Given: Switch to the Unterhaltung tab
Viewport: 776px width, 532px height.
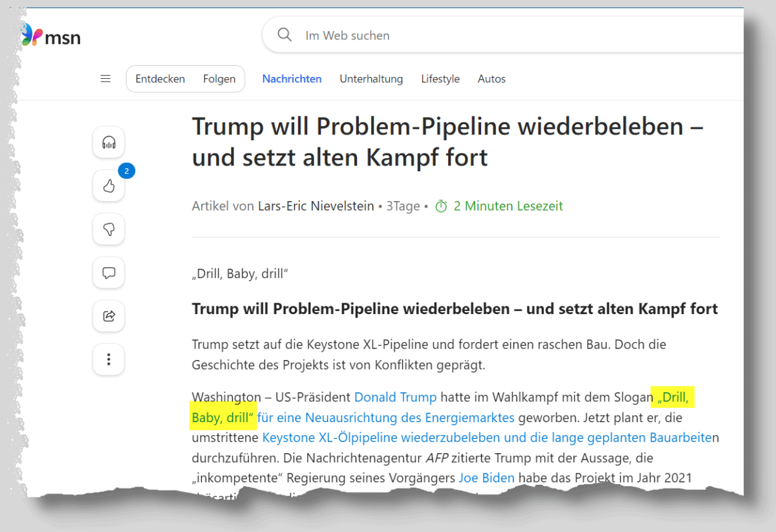Looking at the screenshot, I should (x=371, y=78).
